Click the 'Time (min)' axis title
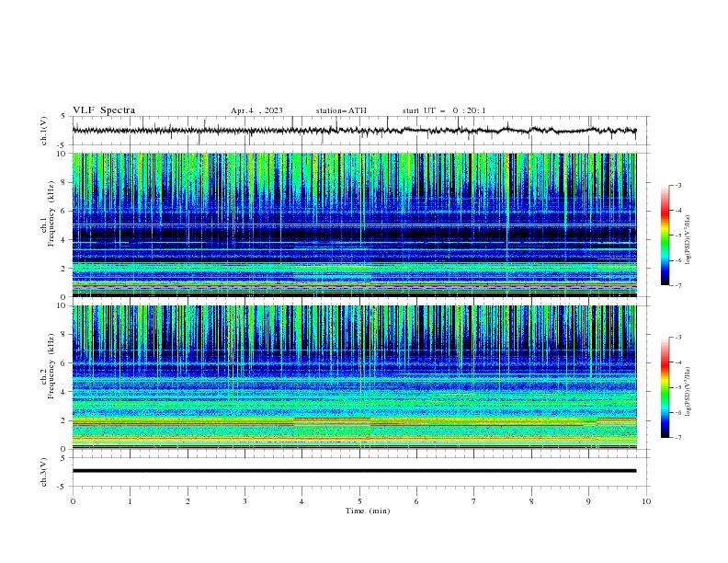Screen dimensions: 728x563 (368, 511)
